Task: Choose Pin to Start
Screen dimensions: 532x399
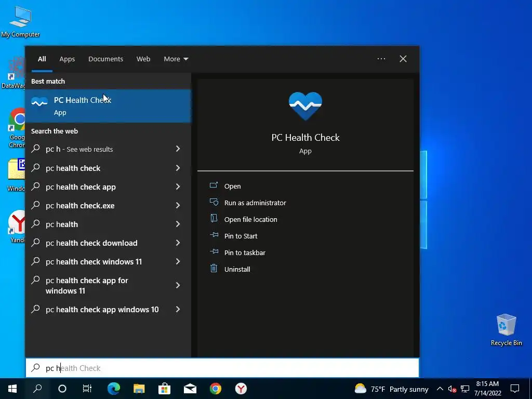Action: point(241,236)
